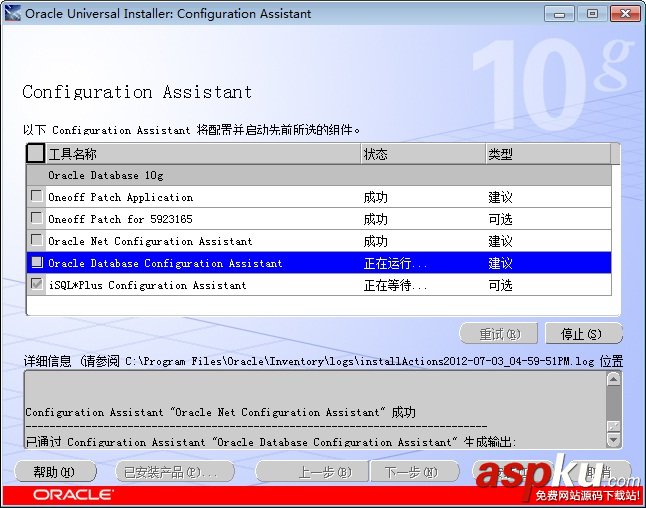
Task: Toggle Oracle Database Configuration Assistant checkbox
Action: point(37,262)
